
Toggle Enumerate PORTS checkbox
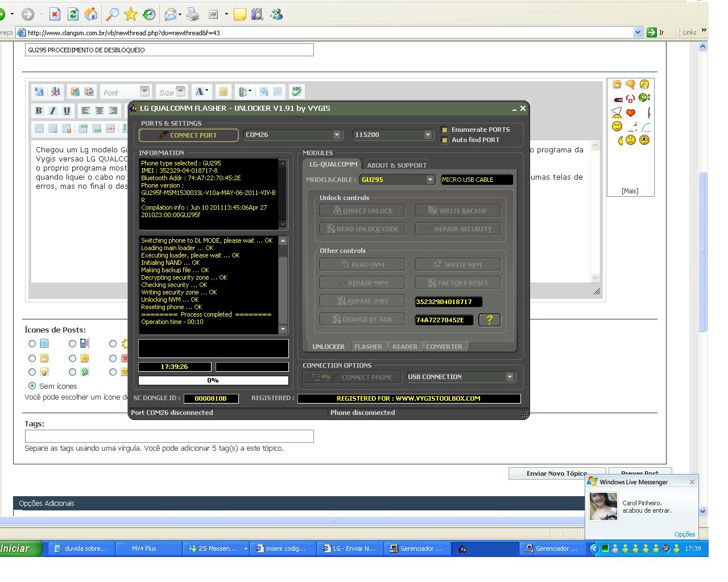click(445, 130)
